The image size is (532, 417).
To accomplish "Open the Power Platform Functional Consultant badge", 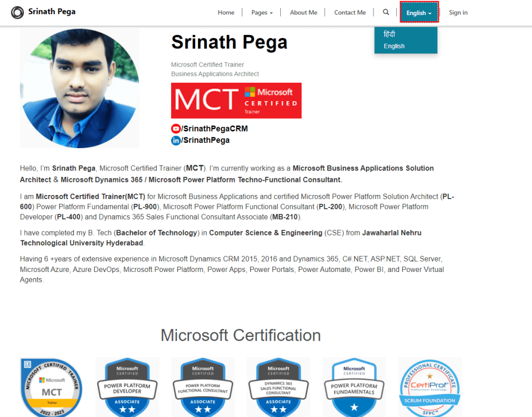I will (203, 387).
